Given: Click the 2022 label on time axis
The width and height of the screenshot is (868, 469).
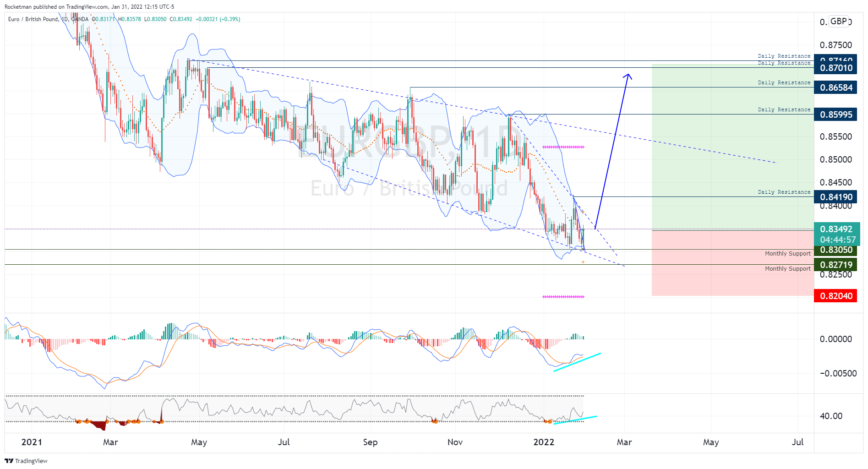Looking at the screenshot, I should [x=544, y=442].
